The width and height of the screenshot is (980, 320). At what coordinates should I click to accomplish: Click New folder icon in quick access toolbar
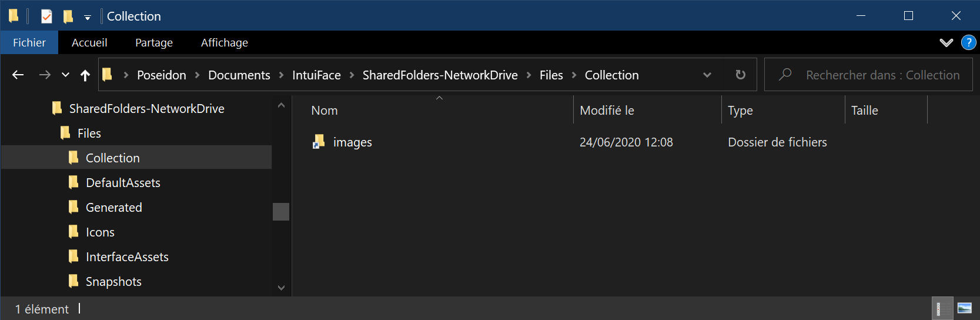(68, 16)
